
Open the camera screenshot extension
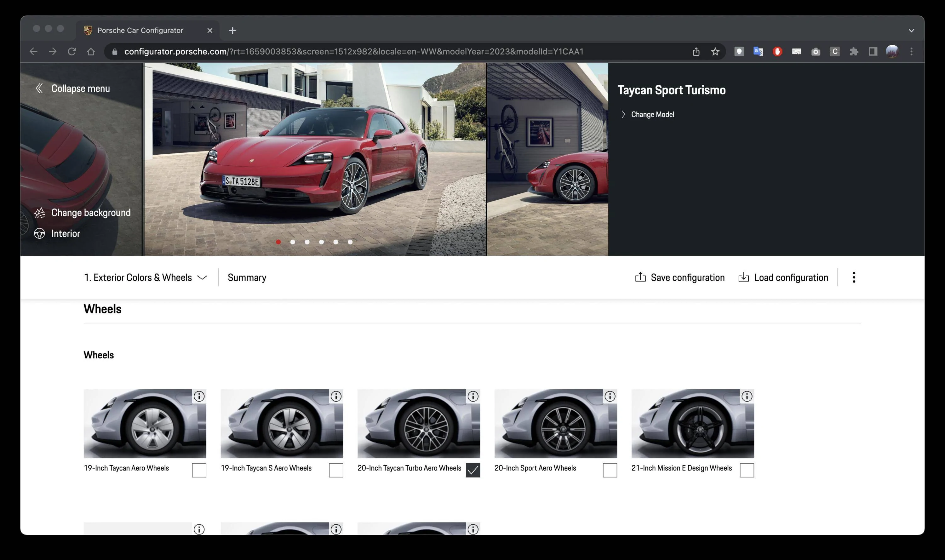(816, 51)
